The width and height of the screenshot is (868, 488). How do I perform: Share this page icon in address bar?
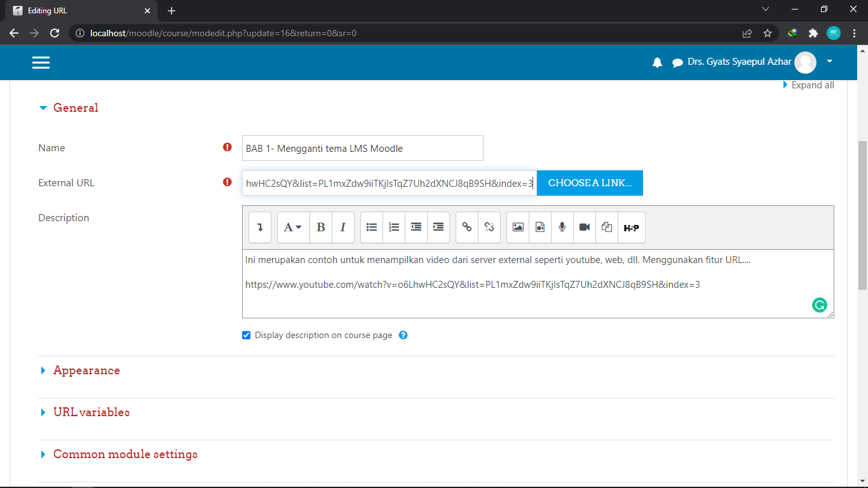747,33
